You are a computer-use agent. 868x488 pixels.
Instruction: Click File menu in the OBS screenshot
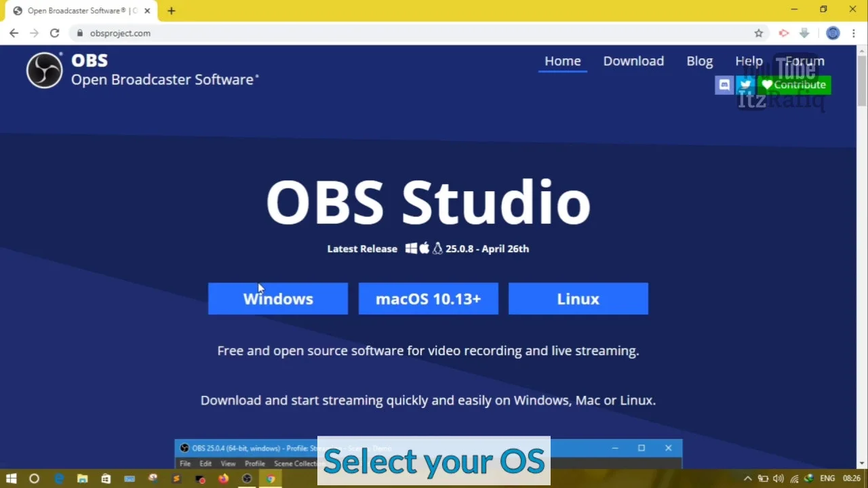[x=185, y=464]
